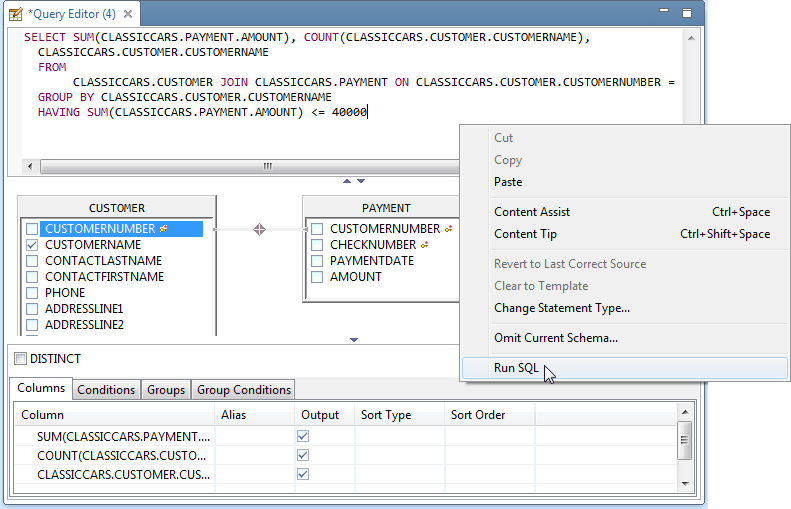Click key icon beside CUSTOMER table's CUSTOMERNUMBER

[x=163, y=229]
